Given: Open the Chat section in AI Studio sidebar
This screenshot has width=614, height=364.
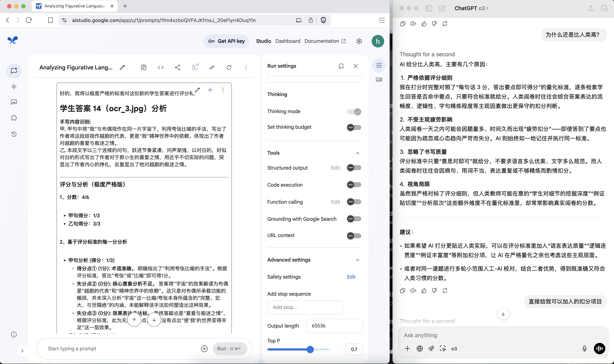Looking at the screenshot, I should point(14,71).
